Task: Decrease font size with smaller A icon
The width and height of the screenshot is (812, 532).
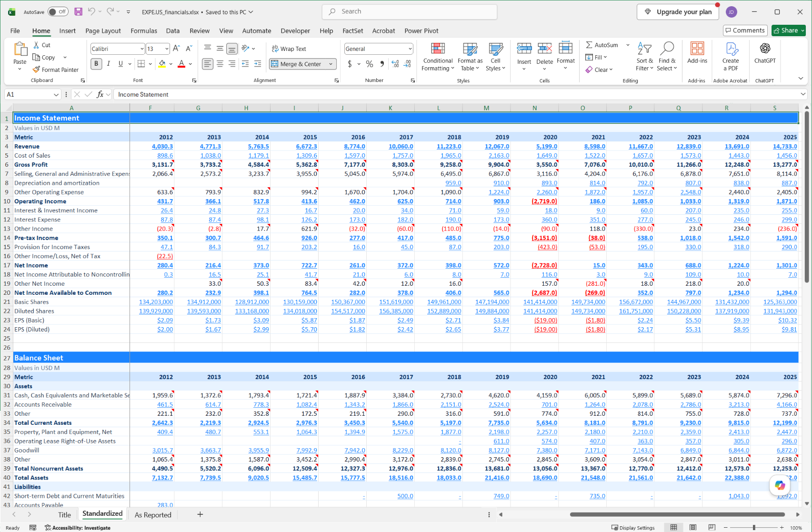Action: [189, 49]
